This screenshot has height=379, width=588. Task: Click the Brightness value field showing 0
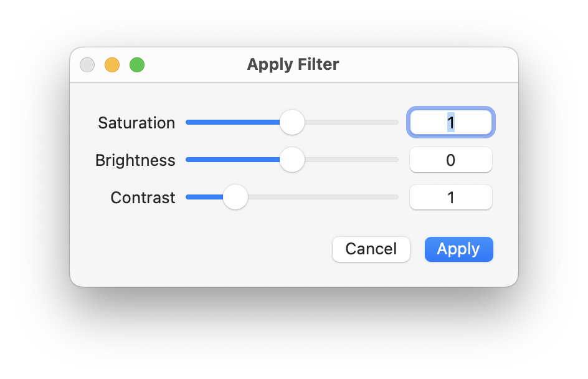pyautogui.click(x=450, y=160)
